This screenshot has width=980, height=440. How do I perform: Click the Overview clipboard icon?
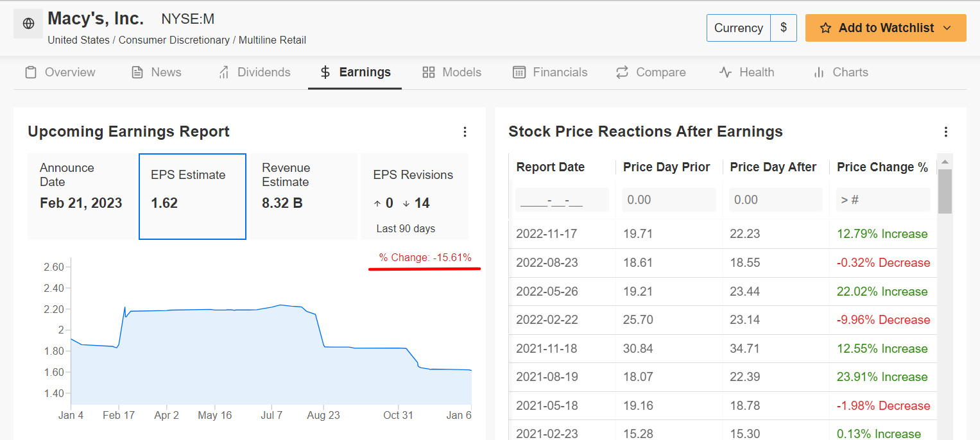tap(31, 72)
